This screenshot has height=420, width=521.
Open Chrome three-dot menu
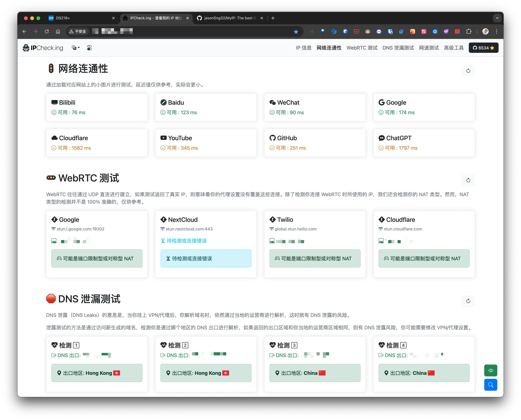pyautogui.click(x=497, y=31)
